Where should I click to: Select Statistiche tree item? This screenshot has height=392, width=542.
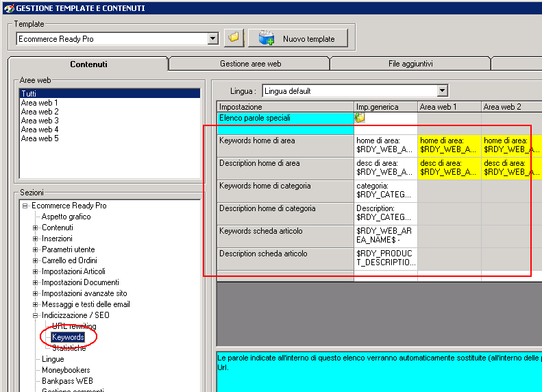[69, 348]
